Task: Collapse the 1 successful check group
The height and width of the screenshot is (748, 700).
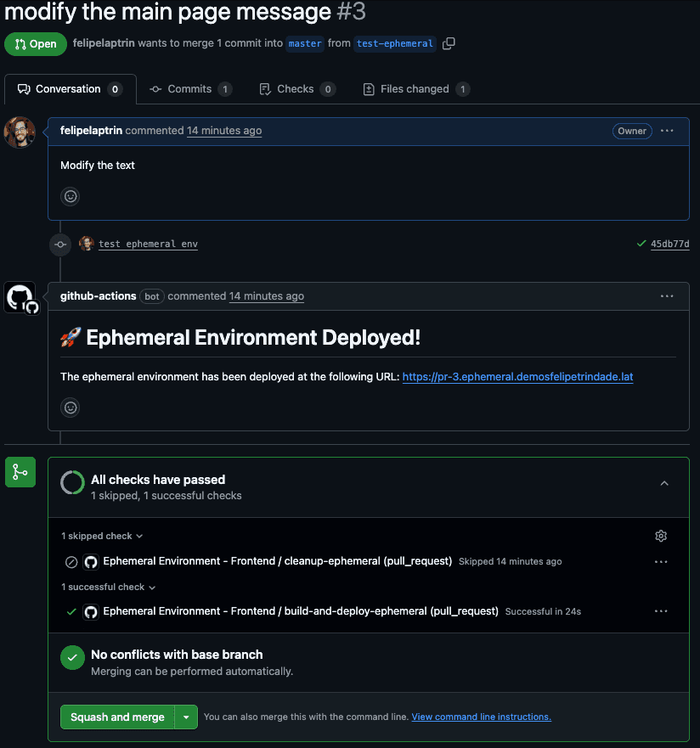Action: 109,587
